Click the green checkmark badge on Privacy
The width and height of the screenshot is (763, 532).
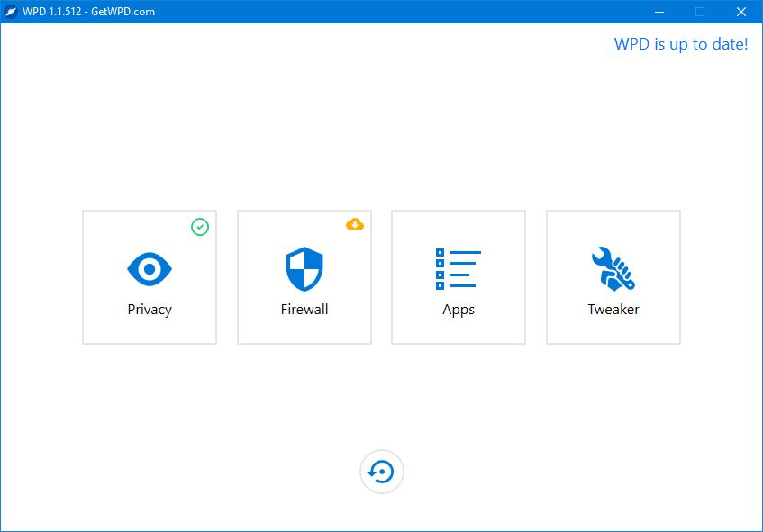200,227
